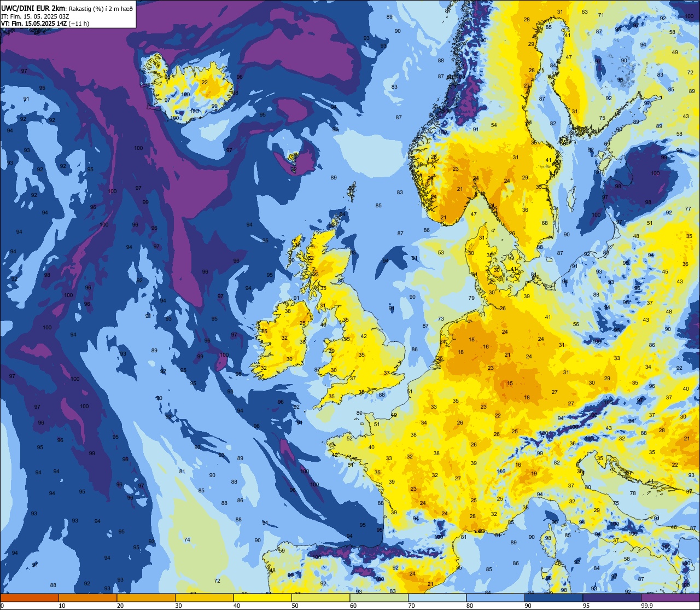Screen dimensions: 700x610
Task: Click the 95–99.9% navy legend swatch
Action: [612, 597]
